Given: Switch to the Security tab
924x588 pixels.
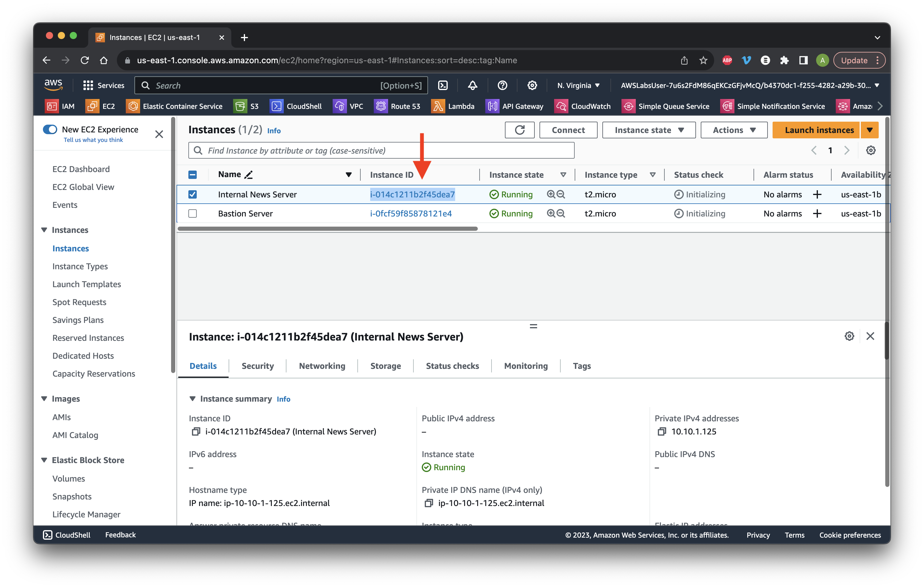Looking at the screenshot, I should click(x=258, y=366).
